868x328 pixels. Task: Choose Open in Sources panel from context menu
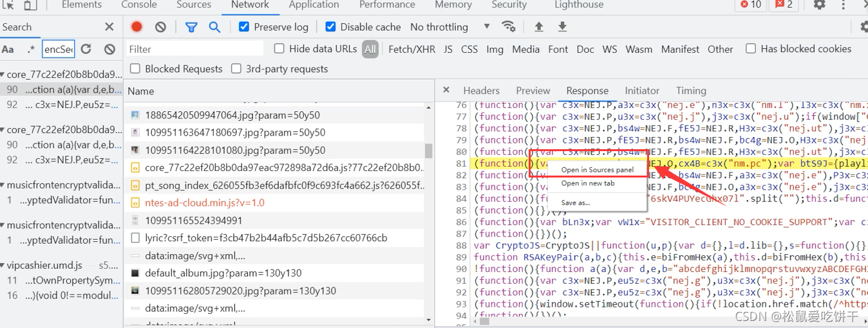(598, 170)
